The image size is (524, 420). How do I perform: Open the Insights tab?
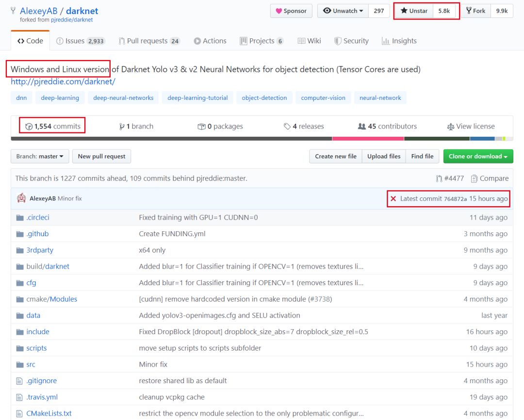pyautogui.click(x=399, y=41)
